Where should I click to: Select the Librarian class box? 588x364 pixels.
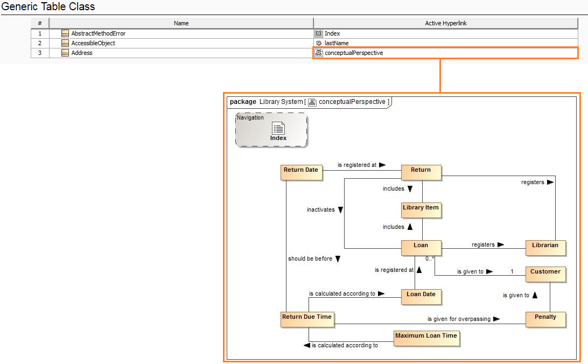tap(545, 248)
